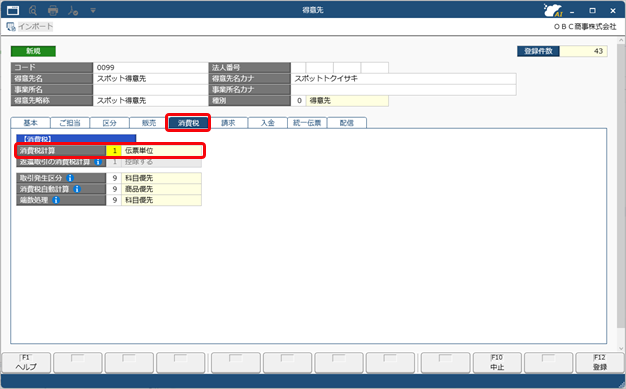
Task: Click the user settings icon in title bar
Action: click(x=73, y=10)
